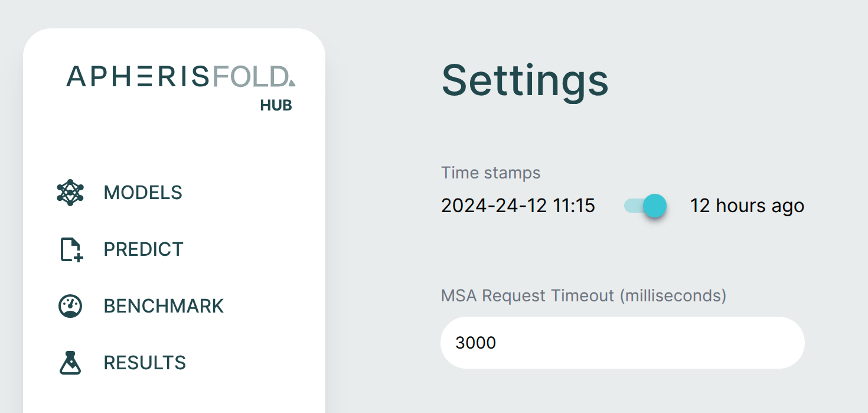Navigate to the RESULTS page
Screen dimensions: 868x413
145,363
